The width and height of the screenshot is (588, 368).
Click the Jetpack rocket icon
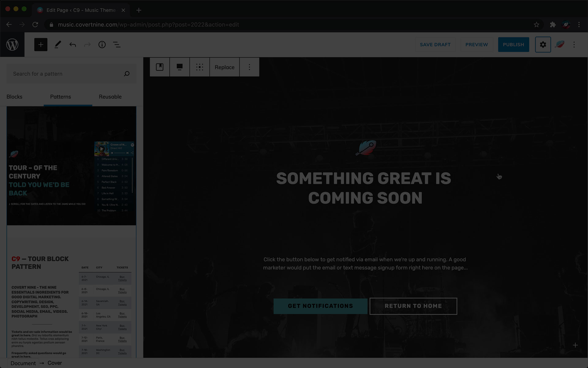(x=560, y=44)
